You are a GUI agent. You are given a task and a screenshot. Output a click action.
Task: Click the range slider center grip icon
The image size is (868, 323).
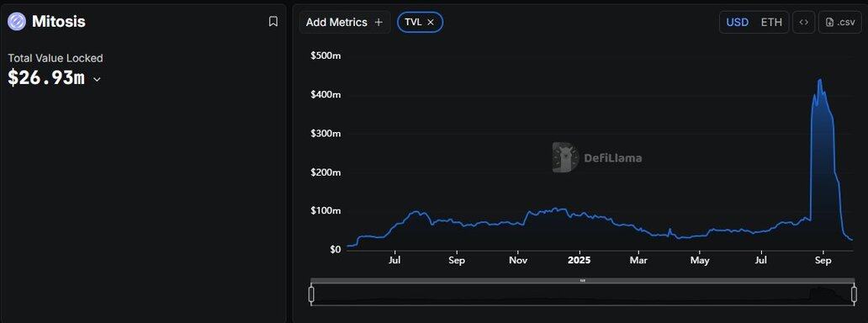[582, 280]
